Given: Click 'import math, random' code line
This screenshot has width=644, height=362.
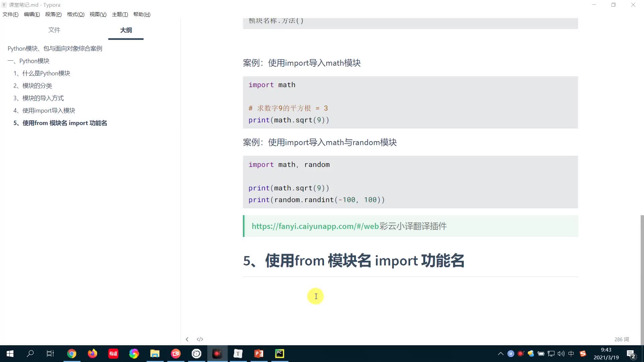Looking at the screenshot, I should tap(289, 165).
